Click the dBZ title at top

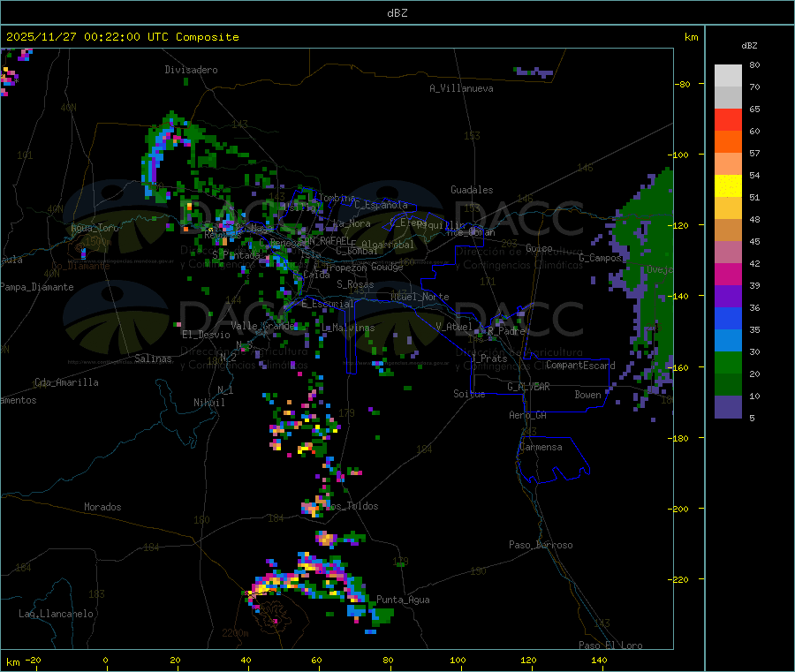(397, 13)
